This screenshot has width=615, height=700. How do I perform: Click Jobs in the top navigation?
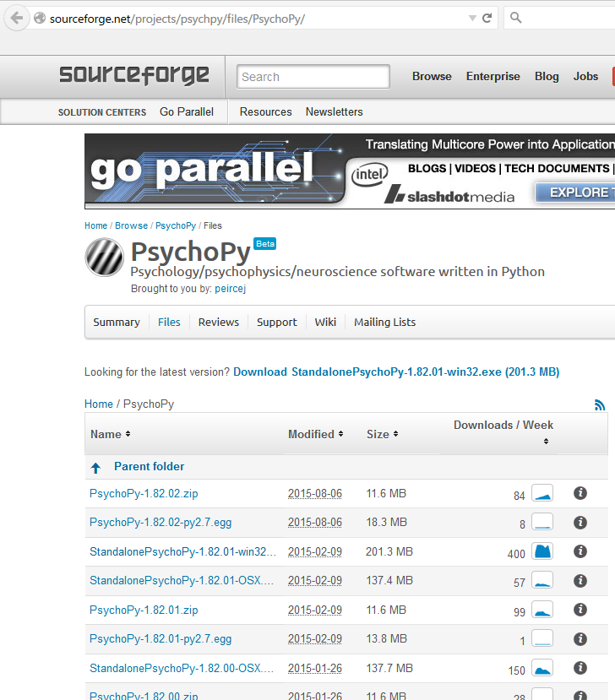585,76
